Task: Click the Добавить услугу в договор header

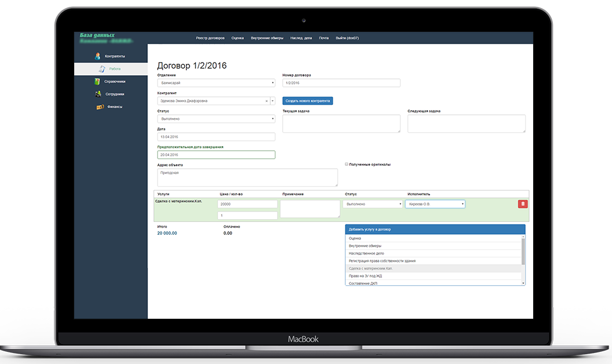Action: 435,230
